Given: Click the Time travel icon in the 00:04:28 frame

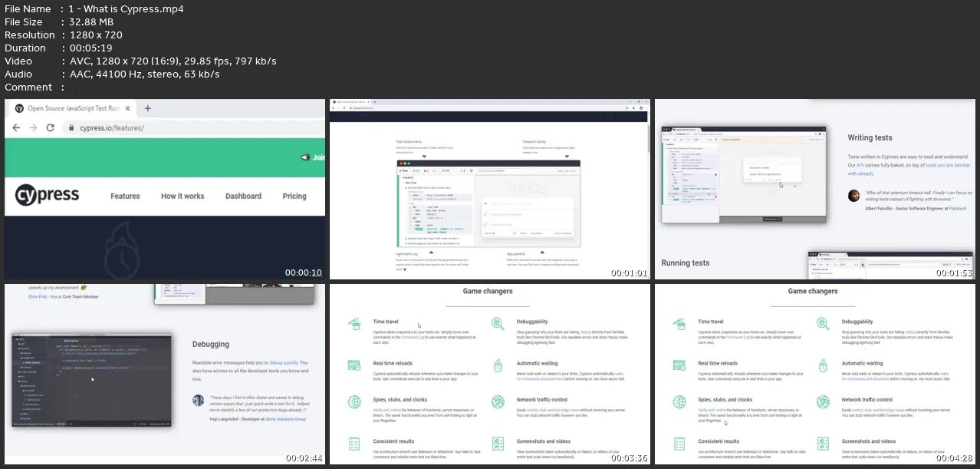Looking at the screenshot, I should (x=679, y=325).
